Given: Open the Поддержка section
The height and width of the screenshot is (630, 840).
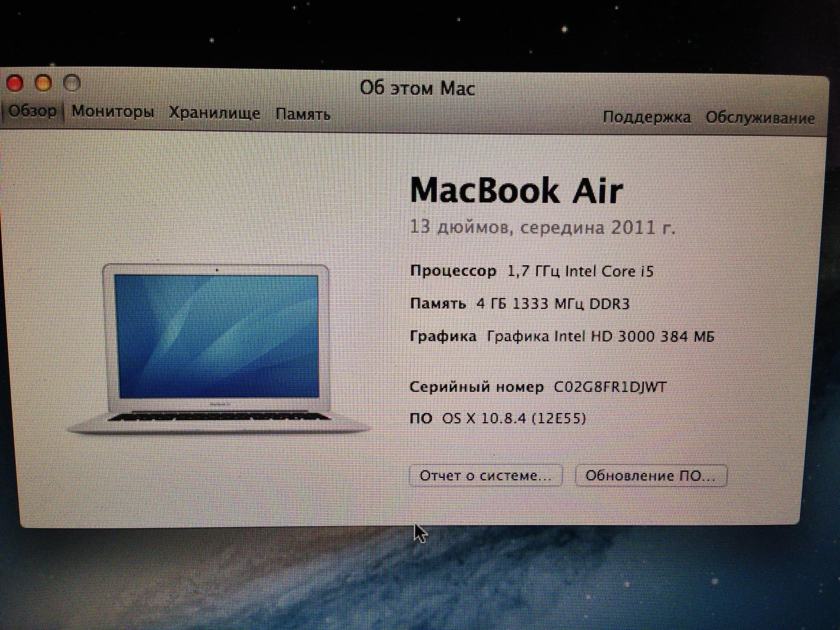Looking at the screenshot, I should point(647,117).
